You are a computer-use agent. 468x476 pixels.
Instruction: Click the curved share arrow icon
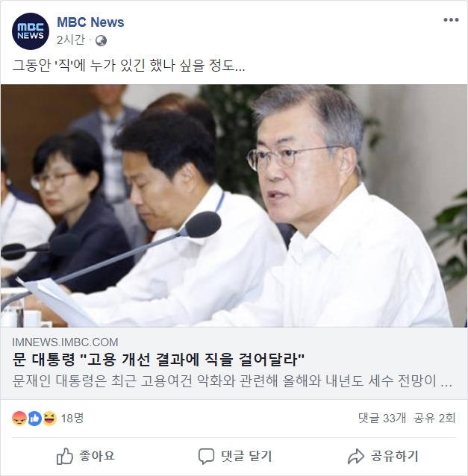[355, 456]
